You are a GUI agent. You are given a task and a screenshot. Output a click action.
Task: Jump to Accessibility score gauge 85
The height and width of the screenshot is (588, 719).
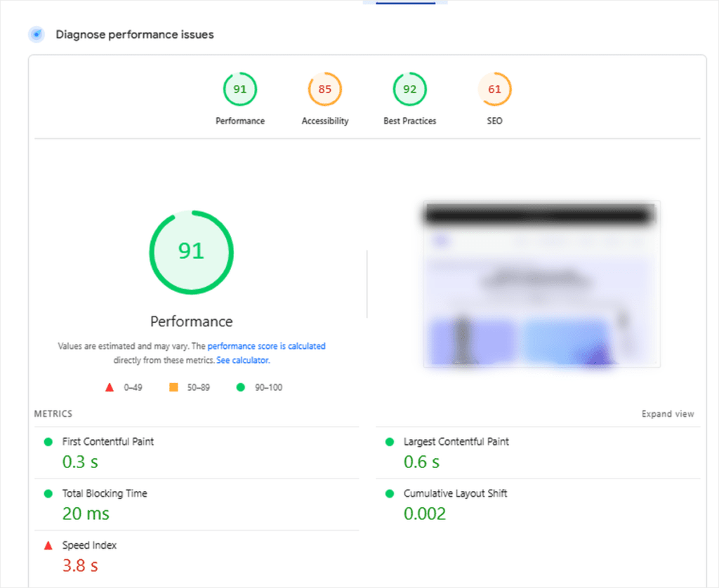(x=324, y=89)
